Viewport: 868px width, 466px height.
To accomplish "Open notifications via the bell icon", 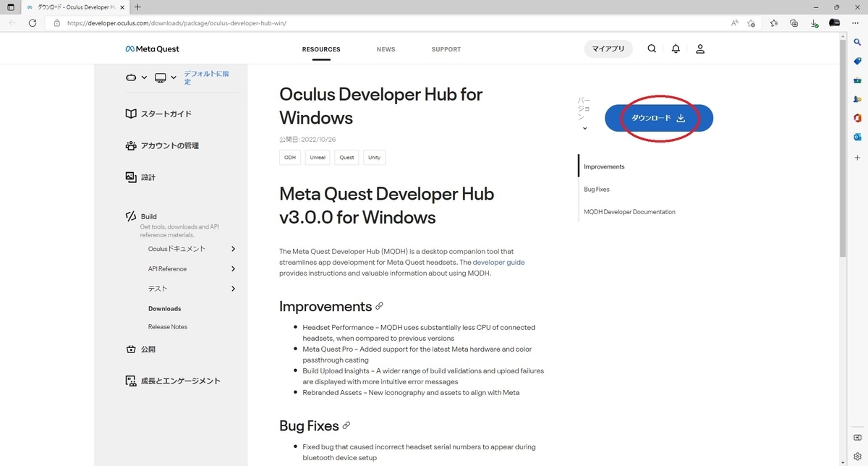I will pos(675,48).
